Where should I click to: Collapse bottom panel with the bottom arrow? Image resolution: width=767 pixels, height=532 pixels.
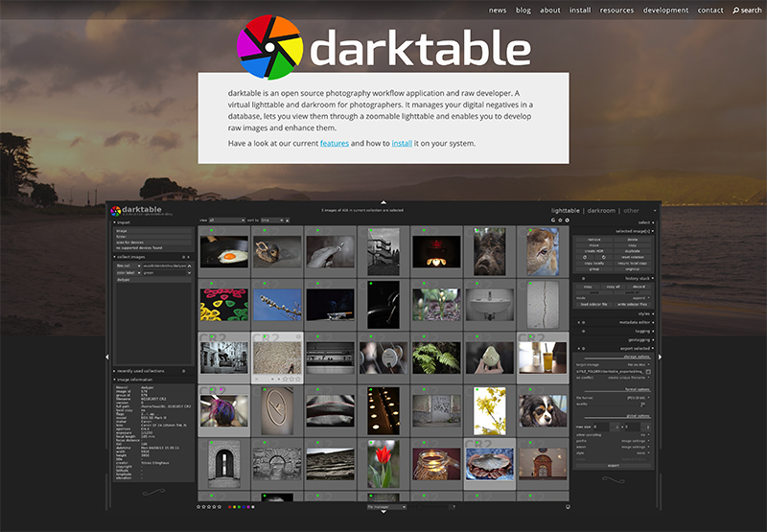[383, 512]
